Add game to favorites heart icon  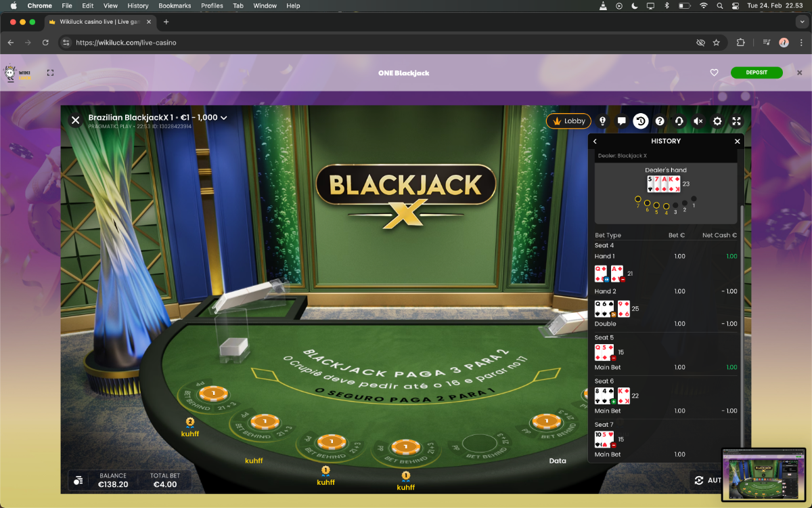click(714, 72)
